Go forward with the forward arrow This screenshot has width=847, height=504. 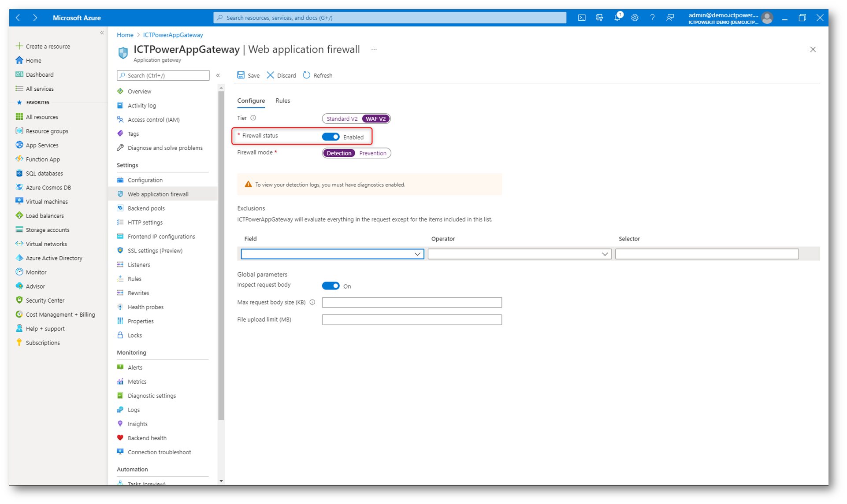[35, 18]
